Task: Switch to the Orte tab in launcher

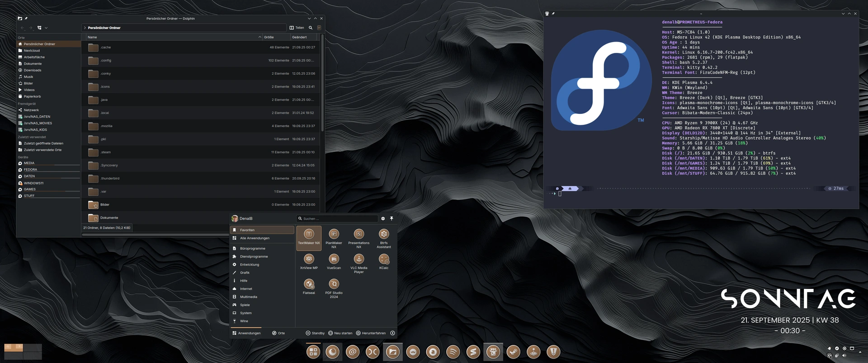Action: pyautogui.click(x=278, y=333)
